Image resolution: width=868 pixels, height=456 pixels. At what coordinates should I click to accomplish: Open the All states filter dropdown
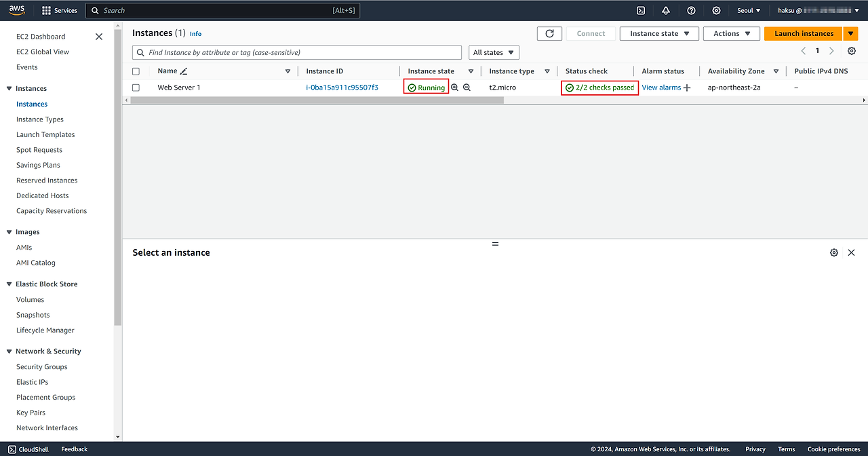494,52
